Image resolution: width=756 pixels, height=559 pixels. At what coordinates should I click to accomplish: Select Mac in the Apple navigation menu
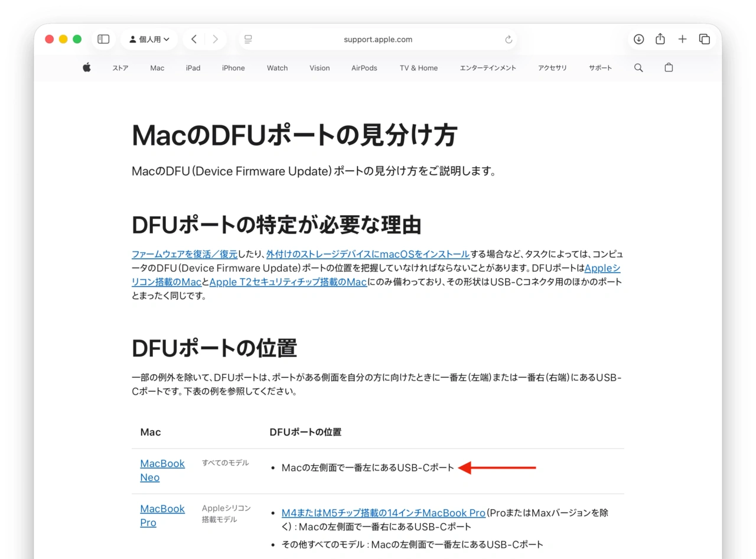click(x=157, y=67)
